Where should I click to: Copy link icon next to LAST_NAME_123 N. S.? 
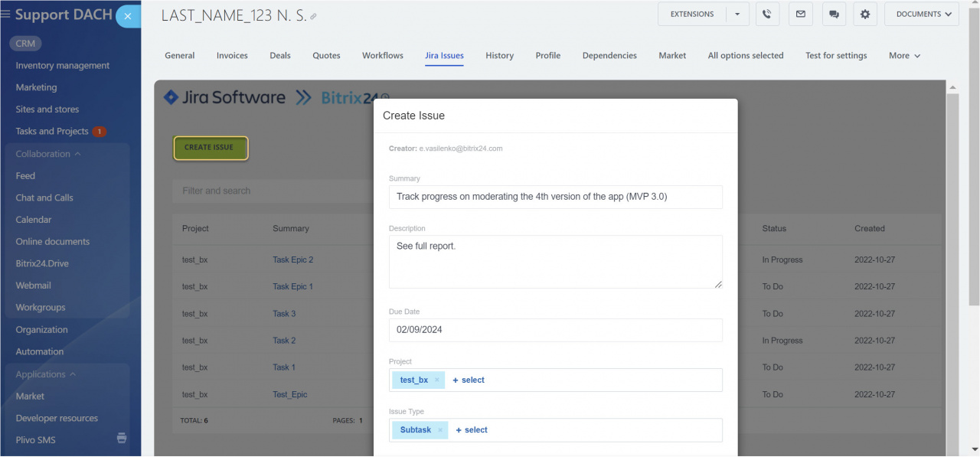pyautogui.click(x=313, y=16)
